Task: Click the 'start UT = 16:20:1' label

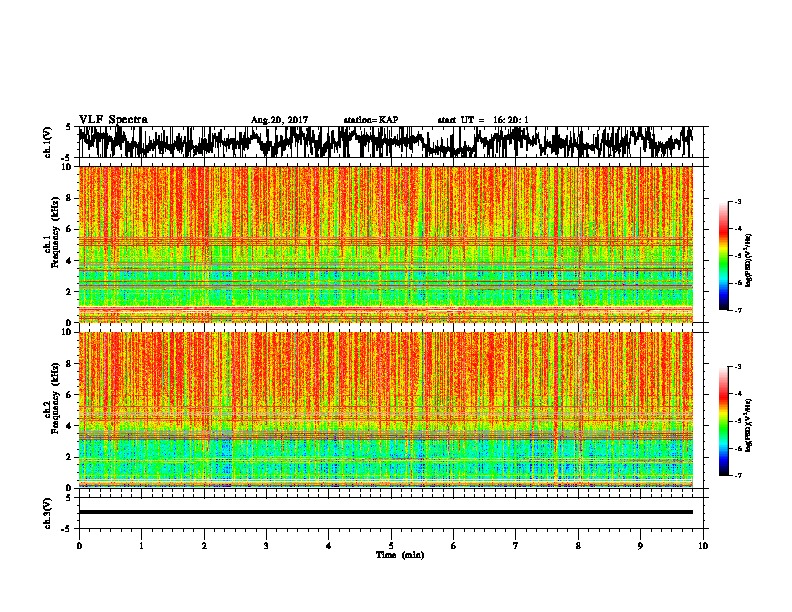Action: tap(483, 120)
